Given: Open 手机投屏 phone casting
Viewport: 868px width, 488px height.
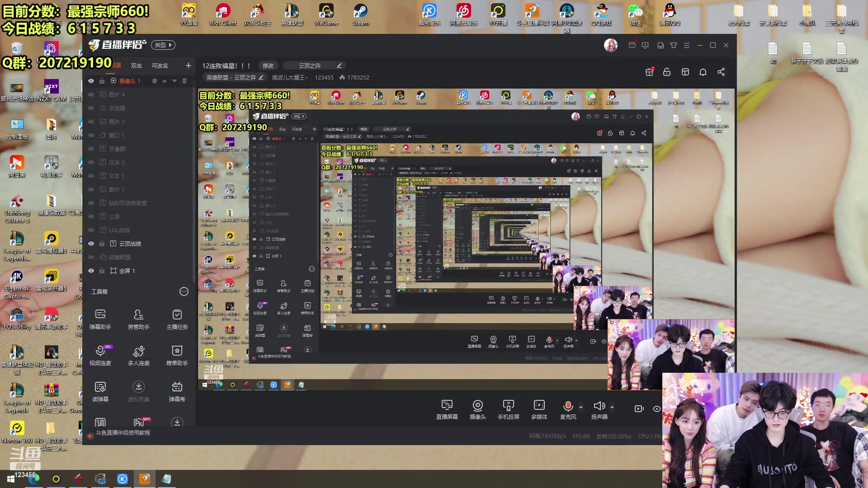Looking at the screenshot, I should pyautogui.click(x=509, y=409).
